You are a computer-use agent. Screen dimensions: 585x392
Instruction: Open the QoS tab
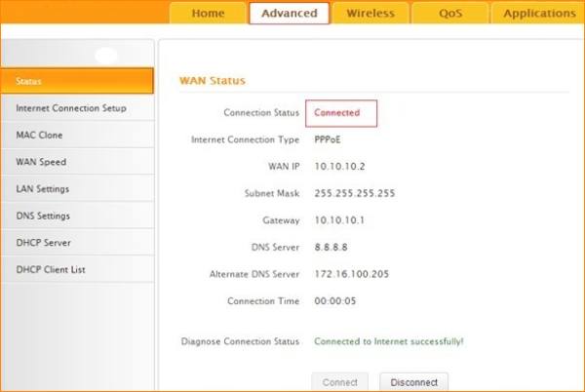pos(449,14)
